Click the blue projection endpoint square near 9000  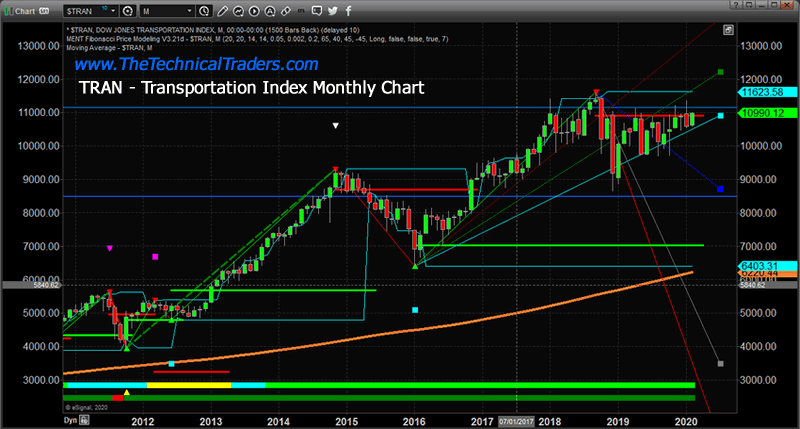(x=720, y=189)
